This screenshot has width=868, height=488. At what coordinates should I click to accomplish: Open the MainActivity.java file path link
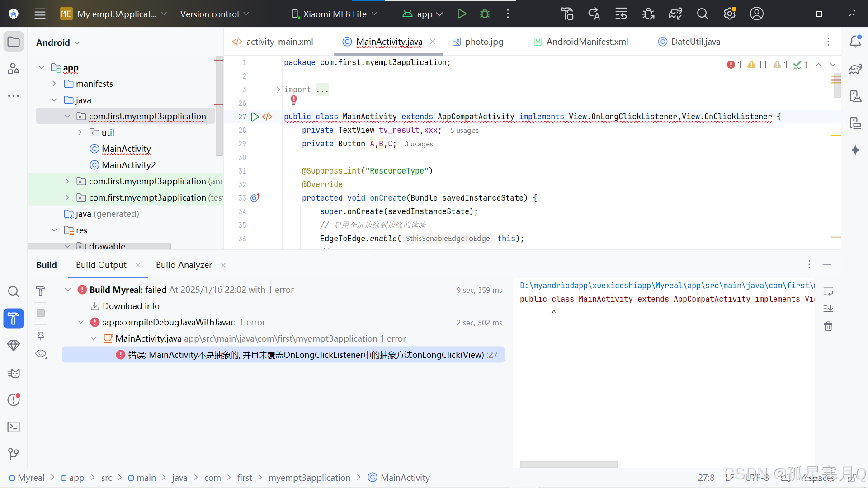click(x=667, y=286)
